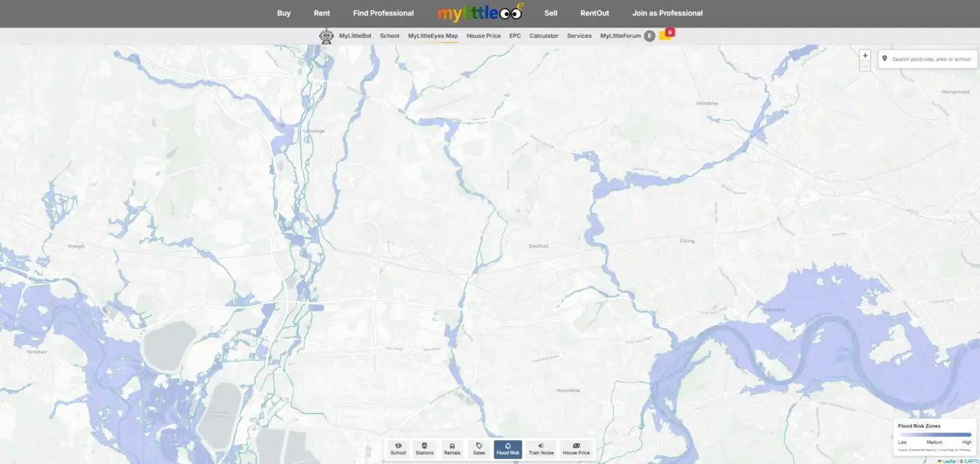The height and width of the screenshot is (464, 980).
Task: Open the E profile avatar menu
Action: coord(649,35)
